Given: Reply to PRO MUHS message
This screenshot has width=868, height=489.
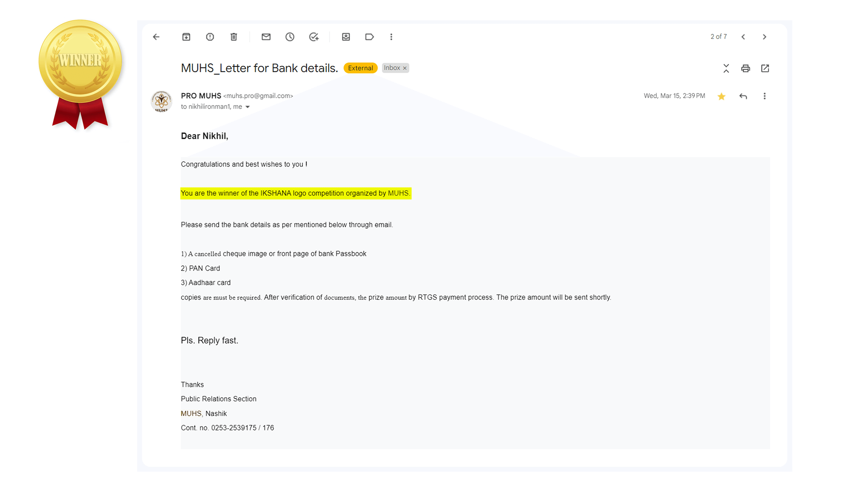Looking at the screenshot, I should 743,96.
